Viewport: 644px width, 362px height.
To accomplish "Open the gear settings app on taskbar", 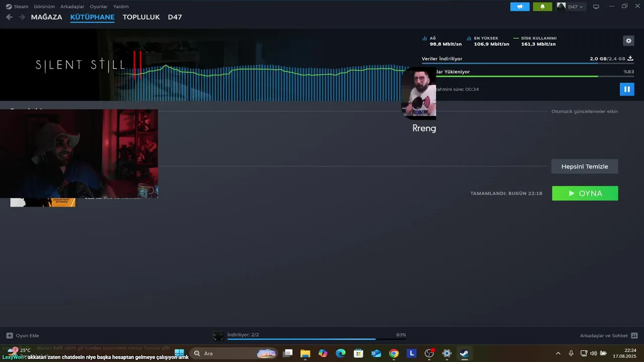I will pos(447,353).
